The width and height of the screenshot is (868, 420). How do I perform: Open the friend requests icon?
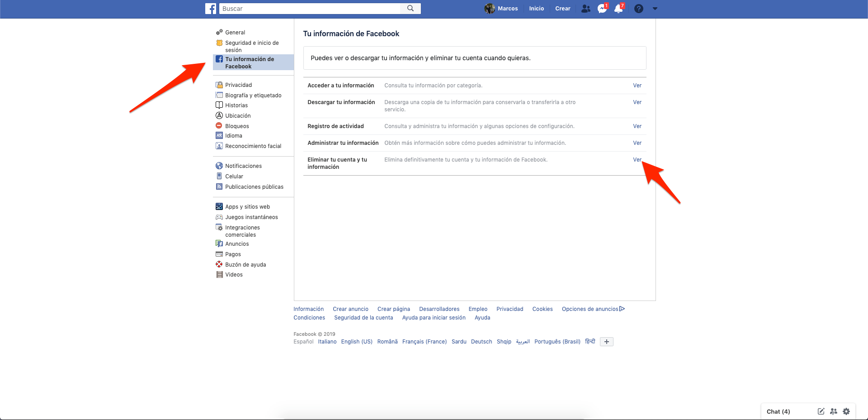click(x=585, y=9)
